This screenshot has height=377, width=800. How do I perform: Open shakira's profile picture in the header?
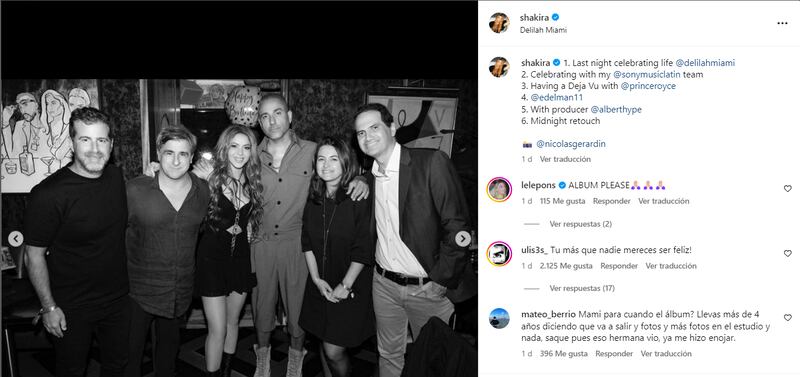point(499,23)
